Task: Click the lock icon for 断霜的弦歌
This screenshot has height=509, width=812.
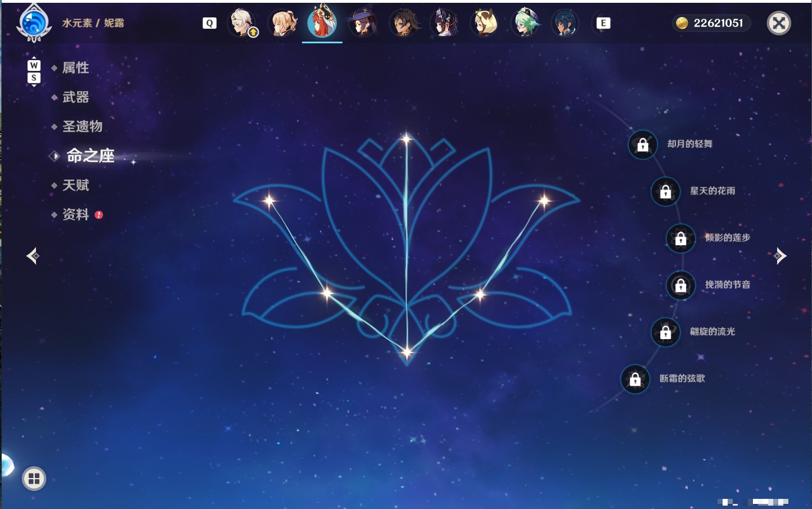Action: pyautogui.click(x=635, y=379)
